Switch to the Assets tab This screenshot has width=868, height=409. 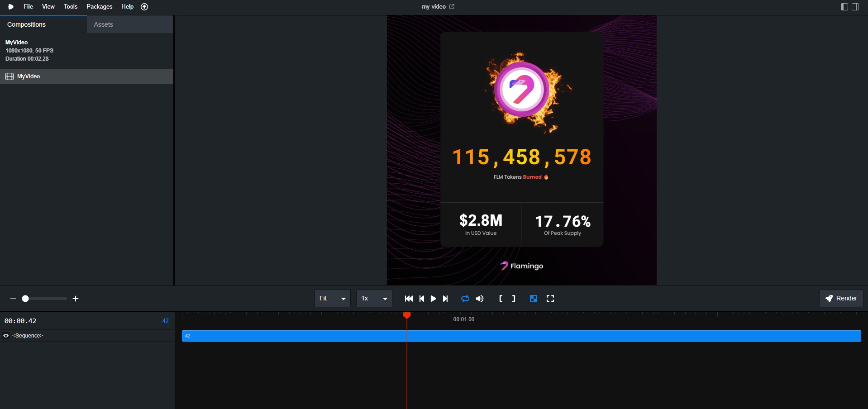click(x=130, y=24)
